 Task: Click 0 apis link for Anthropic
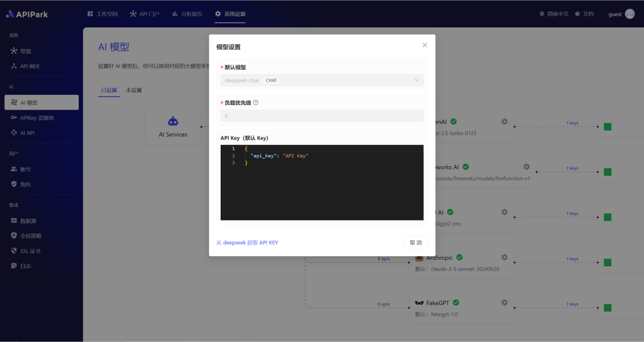(383, 259)
